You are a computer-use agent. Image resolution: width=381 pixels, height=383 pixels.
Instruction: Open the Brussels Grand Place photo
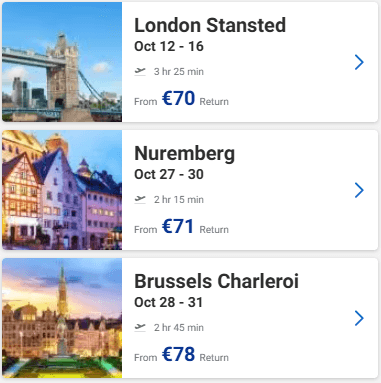pyautogui.click(x=62, y=318)
